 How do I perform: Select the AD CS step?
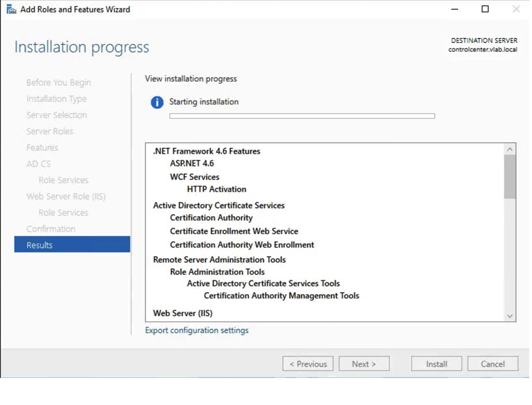point(38,164)
